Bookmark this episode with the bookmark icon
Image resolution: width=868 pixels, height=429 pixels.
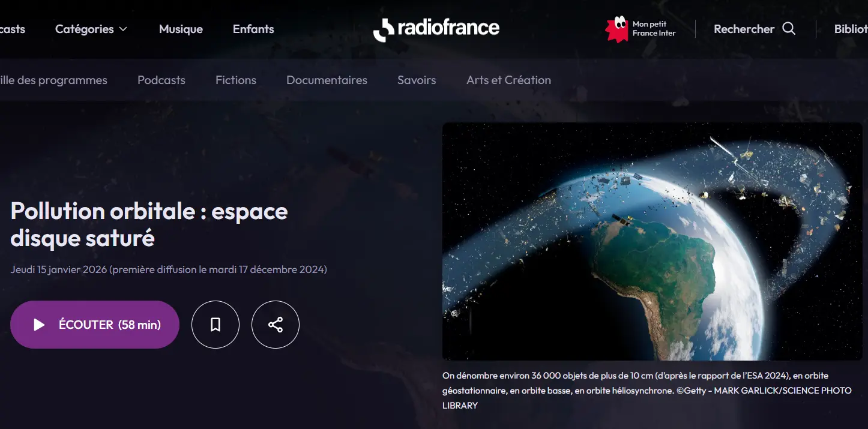pyautogui.click(x=215, y=325)
